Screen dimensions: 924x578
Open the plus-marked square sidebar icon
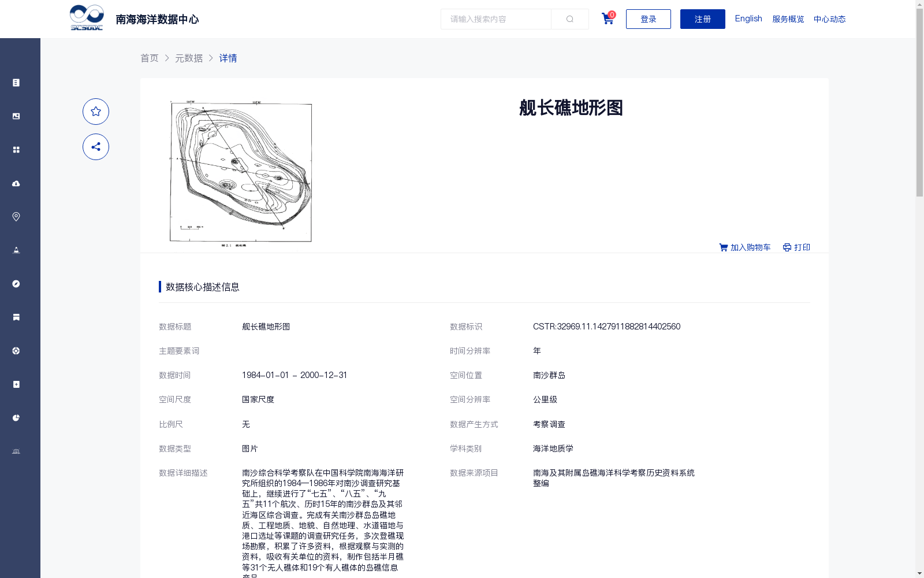click(x=16, y=384)
